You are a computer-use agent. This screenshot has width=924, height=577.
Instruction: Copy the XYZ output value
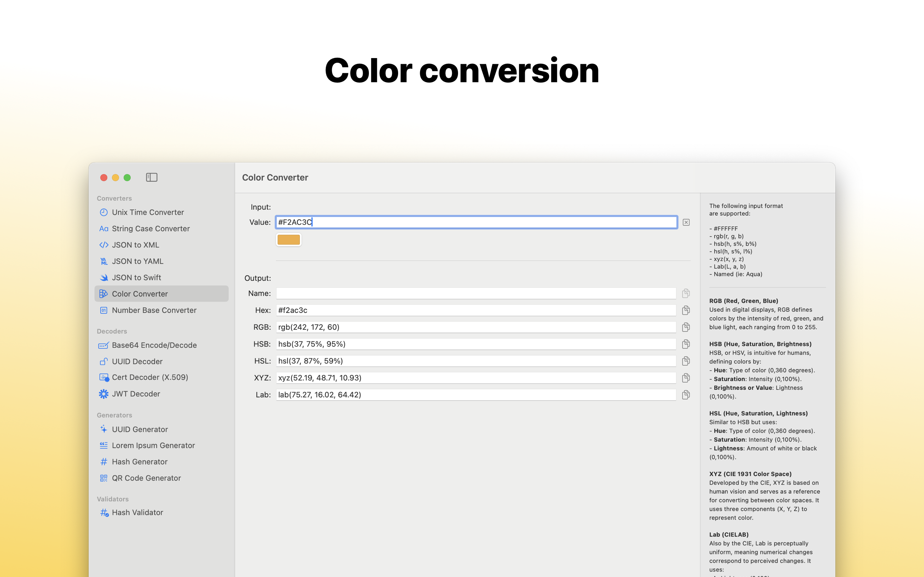[686, 378]
